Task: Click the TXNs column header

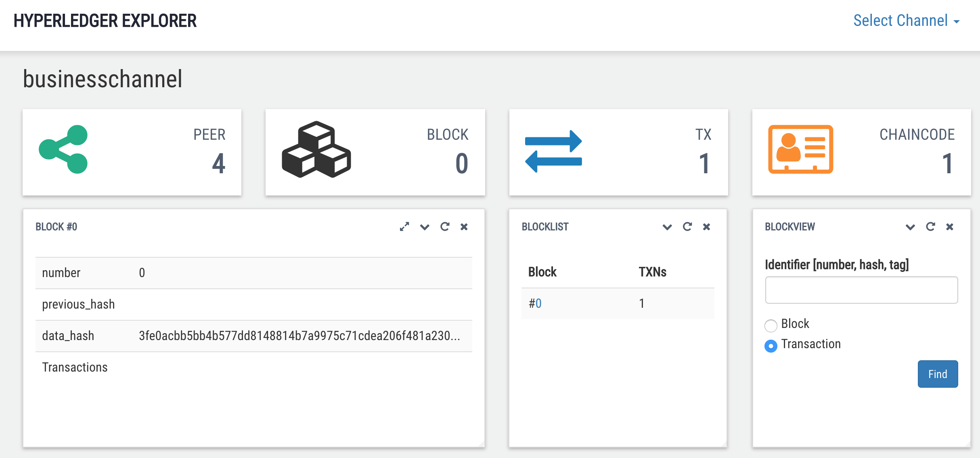Action: coord(652,272)
